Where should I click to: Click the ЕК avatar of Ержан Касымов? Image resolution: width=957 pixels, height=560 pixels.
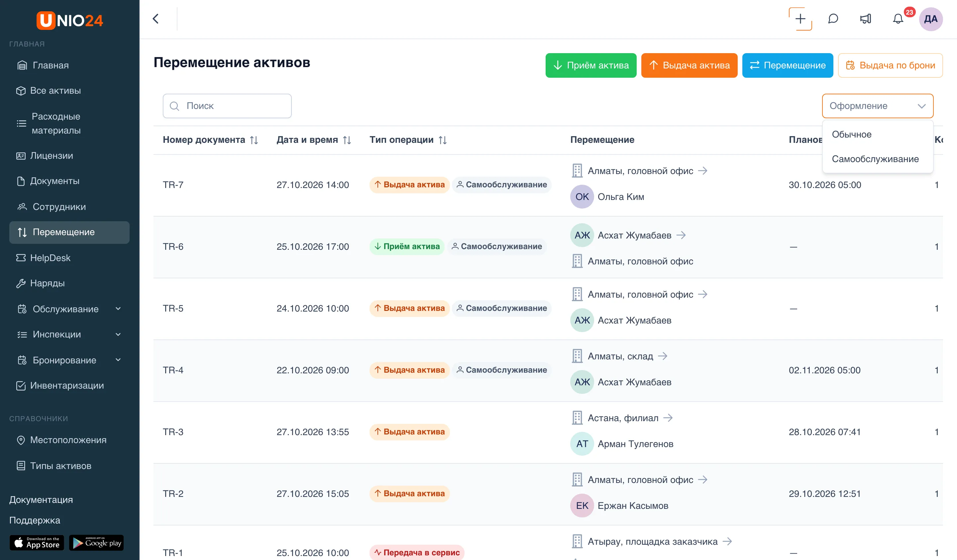582,505
